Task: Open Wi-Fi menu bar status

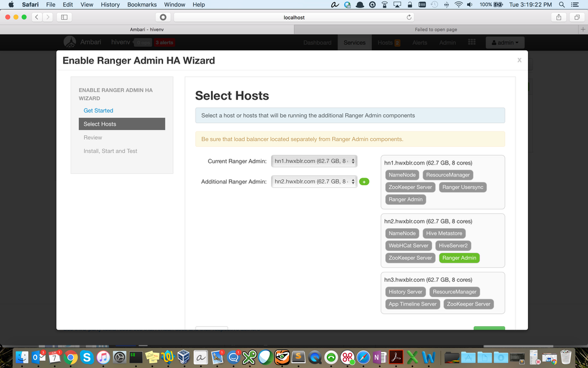Action: 458,5
